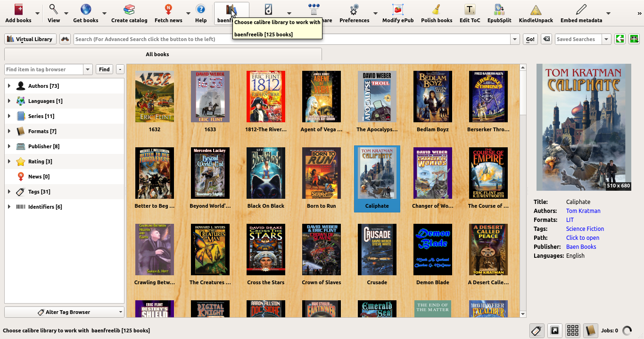The image size is (644, 339).
Task: Expand the Identifiers [6] category
Action: pyautogui.click(x=9, y=207)
